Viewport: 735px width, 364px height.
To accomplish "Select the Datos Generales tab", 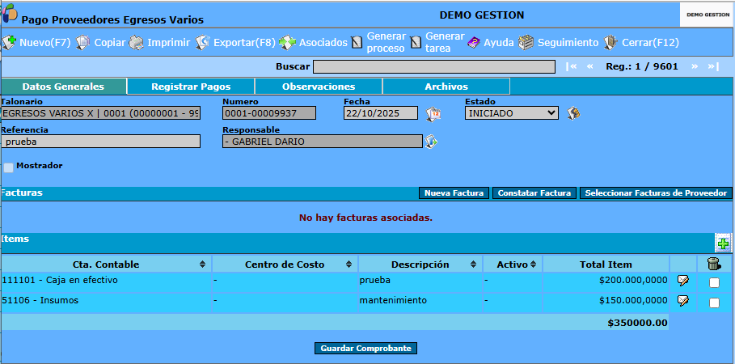I will (x=63, y=87).
